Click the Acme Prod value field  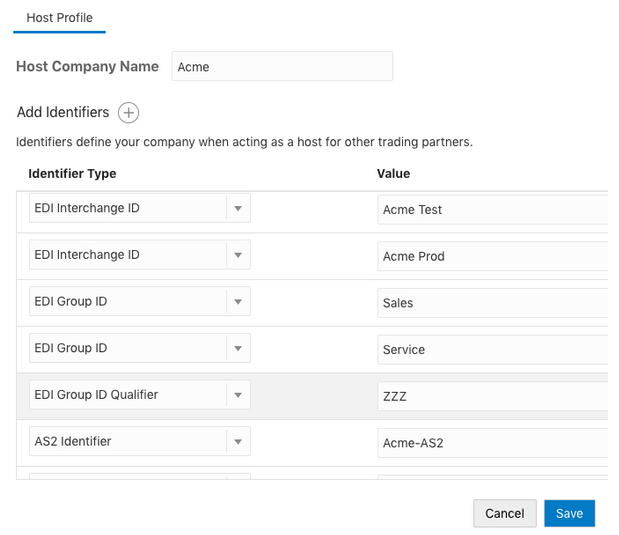(x=492, y=256)
